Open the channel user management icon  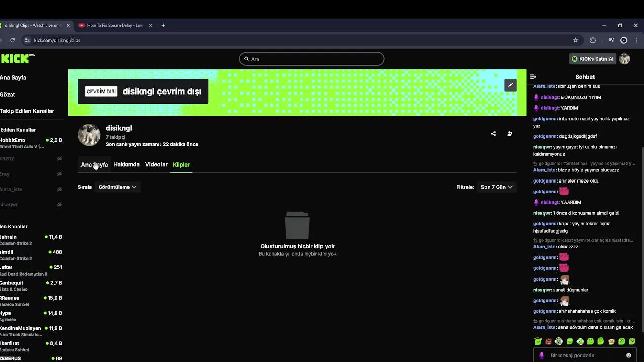pyautogui.click(x=510, y=134)
